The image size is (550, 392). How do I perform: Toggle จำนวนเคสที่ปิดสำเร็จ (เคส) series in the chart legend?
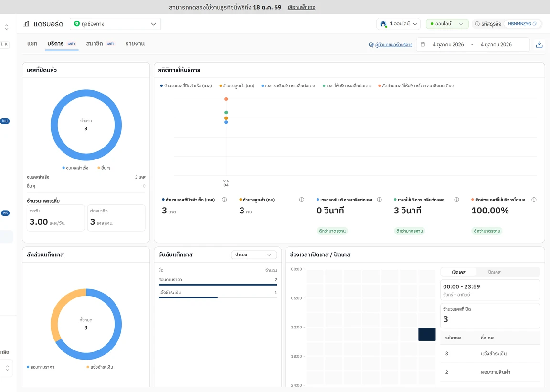coord(186,85)
